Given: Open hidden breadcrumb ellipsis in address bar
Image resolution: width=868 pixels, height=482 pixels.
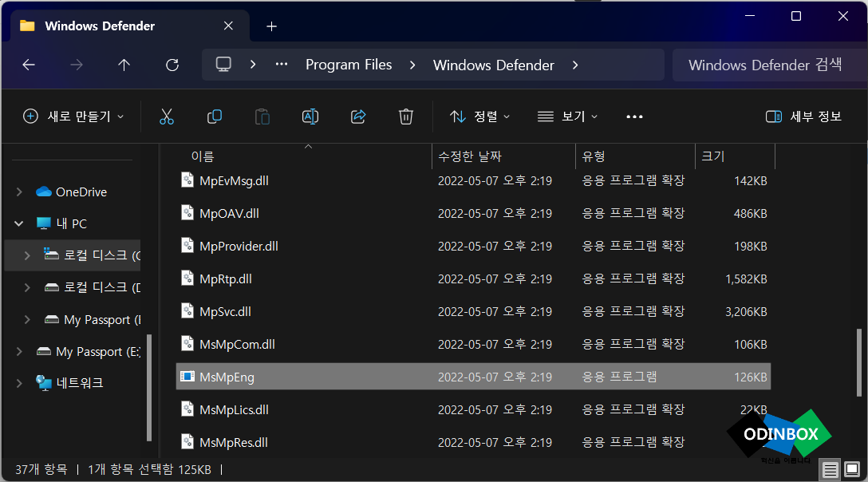Looking at the screenshot, I should (281, 65).
